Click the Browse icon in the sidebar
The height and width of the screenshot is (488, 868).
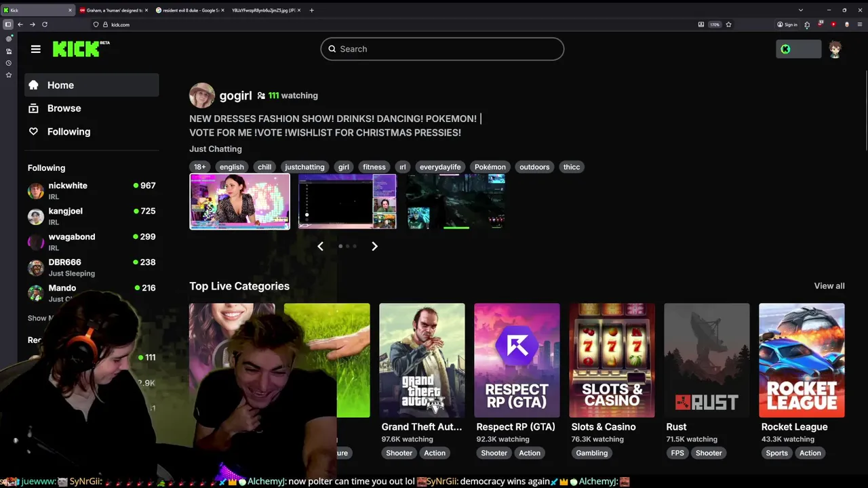coord(33,108)
